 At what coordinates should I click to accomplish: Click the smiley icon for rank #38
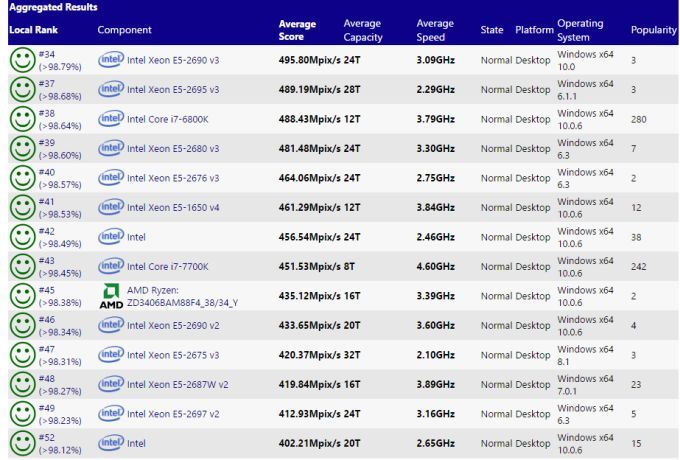23,119
